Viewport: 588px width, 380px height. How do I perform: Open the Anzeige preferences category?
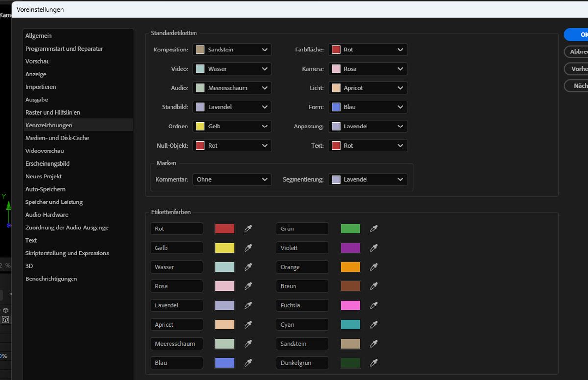(78, 74)
